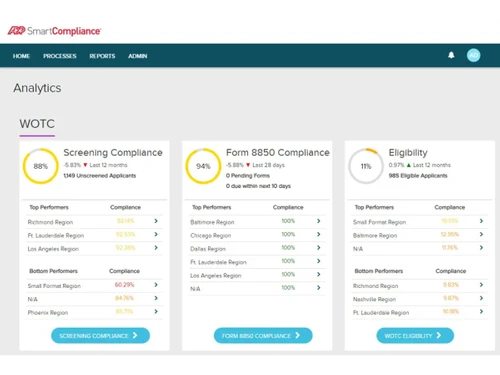This screenshot has width=500, height=375.
Task: Click the green up arrow in Eligibility
Action: (x=409, y=165)
